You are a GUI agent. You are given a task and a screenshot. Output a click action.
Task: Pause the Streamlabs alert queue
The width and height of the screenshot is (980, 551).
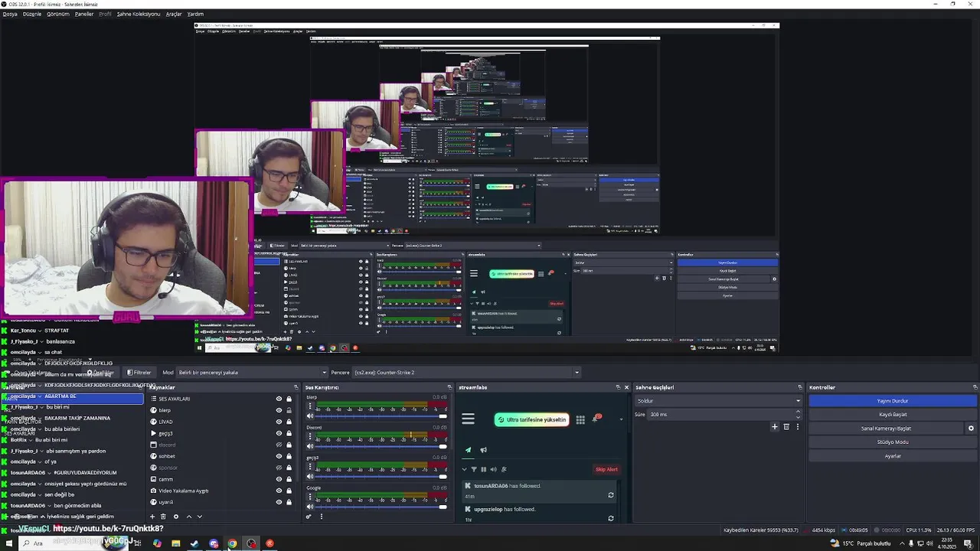click(483, 469)
